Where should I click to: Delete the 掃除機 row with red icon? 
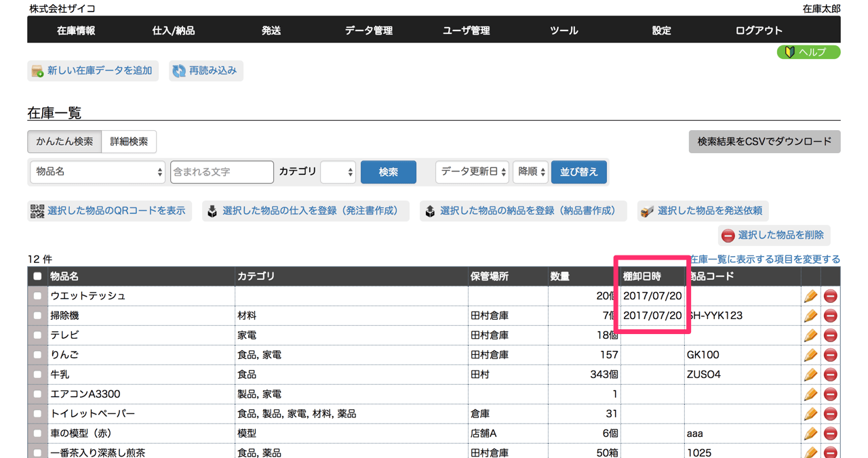click(x=830, y=316)
